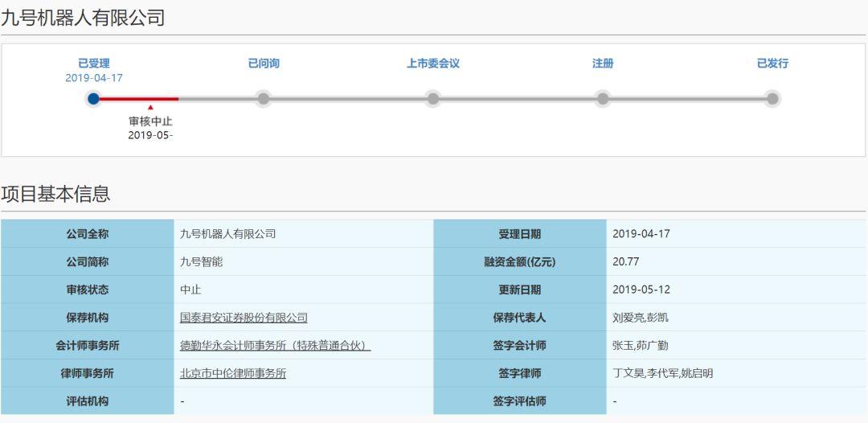Viewport: 868px width, 423px height.
Task: Select the 已发行 stage label
Action: click(772, 64)
